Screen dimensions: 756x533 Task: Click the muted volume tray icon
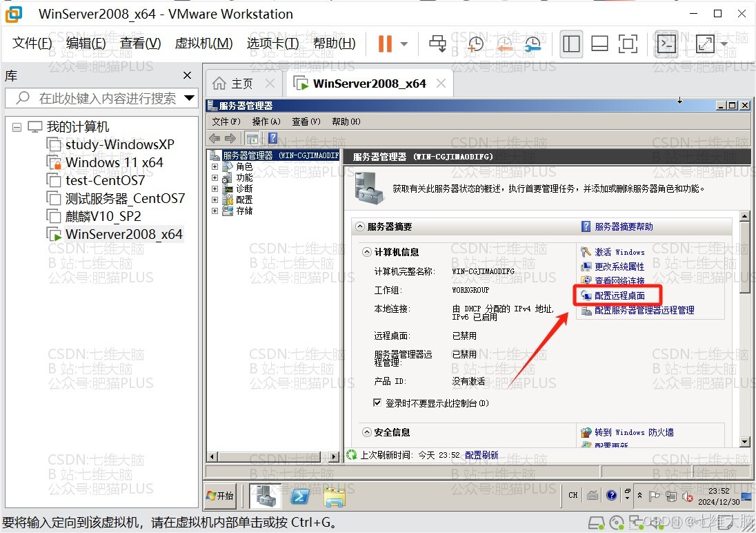(688, 496)
